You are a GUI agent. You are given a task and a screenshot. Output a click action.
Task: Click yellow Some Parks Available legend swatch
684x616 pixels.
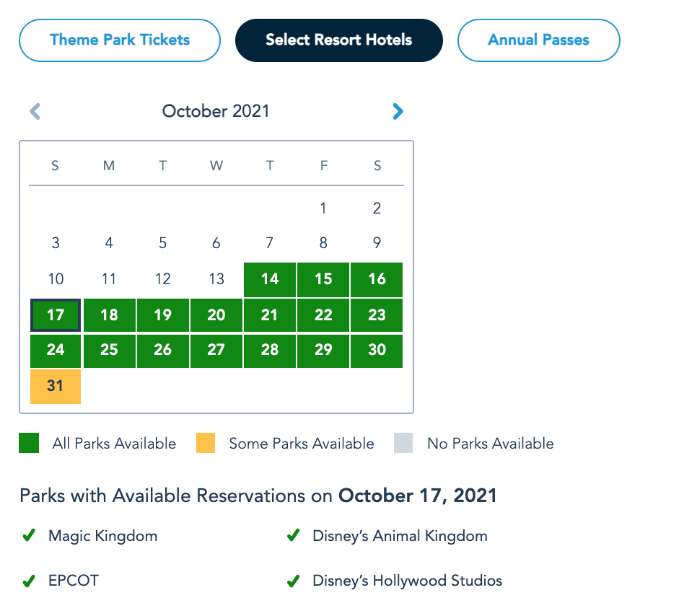tap(206, 444)
